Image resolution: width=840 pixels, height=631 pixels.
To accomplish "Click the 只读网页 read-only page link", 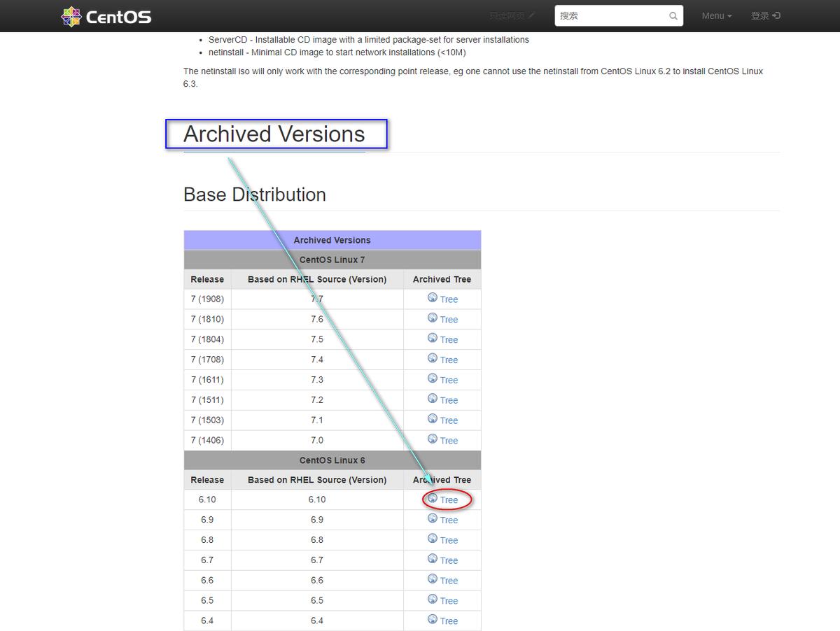I will [512, 16].
